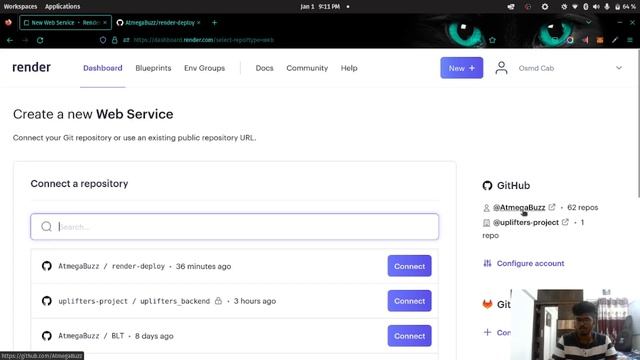Click the browser forward arrow
640x360 pixels.
pyautogui.click(x=25, y=40)
